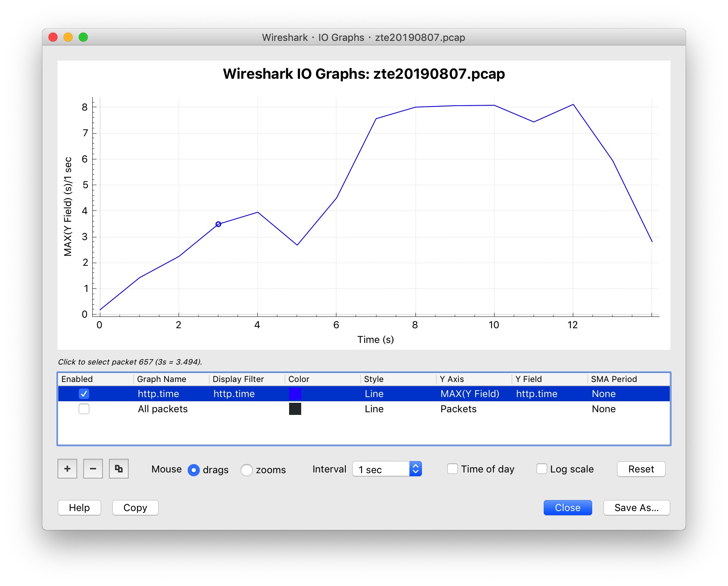Open the Interval 1 sec dropdown

click(387, 469)
